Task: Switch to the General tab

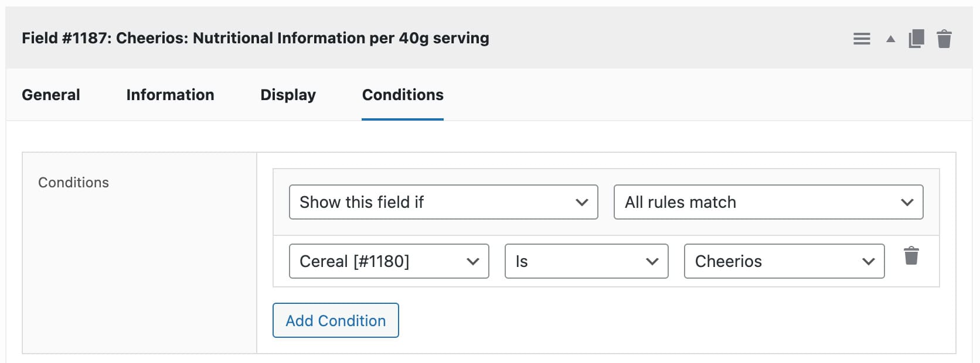Action: click(x=50, y=94)
